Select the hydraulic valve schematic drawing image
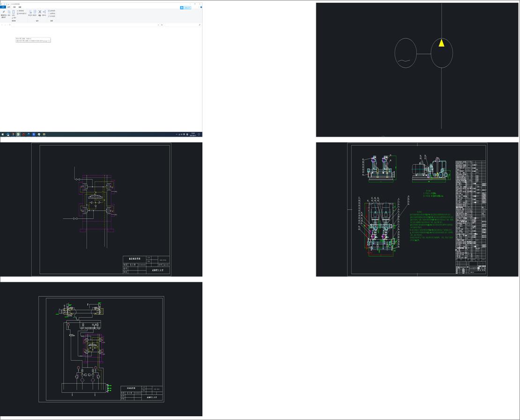The height and width of the screenshot is (420, 520). (101, 209)
